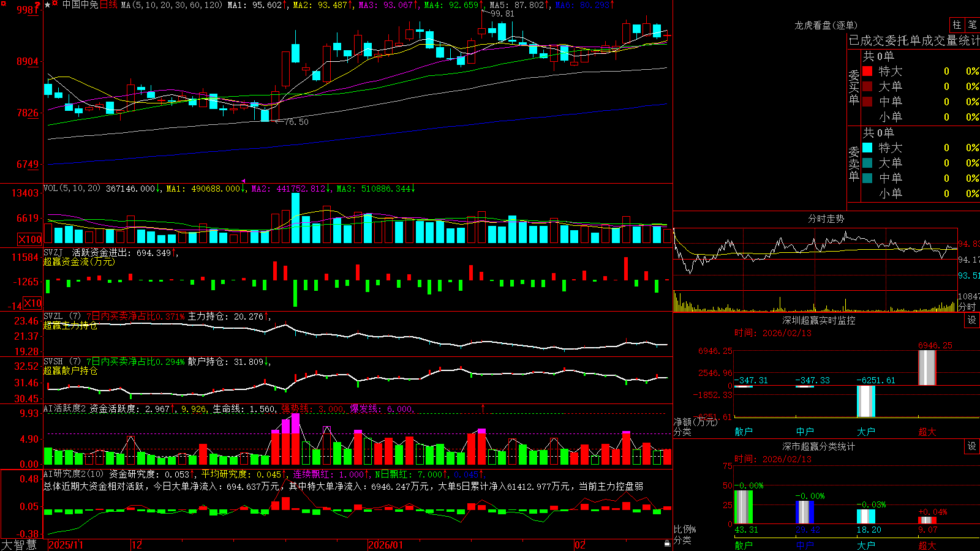Open the VOL(5,10,20) indicator parameters
Viewport: 980px width, 551px height.
(72, 189)
